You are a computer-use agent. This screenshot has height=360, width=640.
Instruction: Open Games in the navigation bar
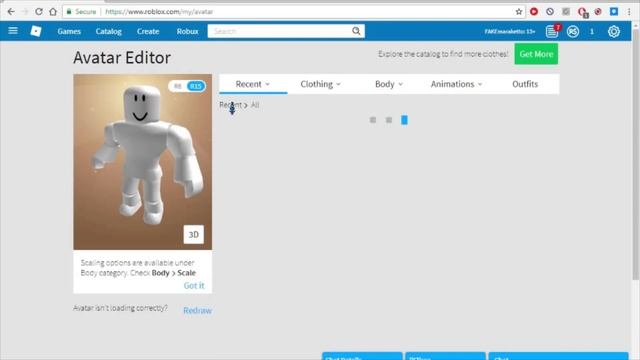coord(69,31)
